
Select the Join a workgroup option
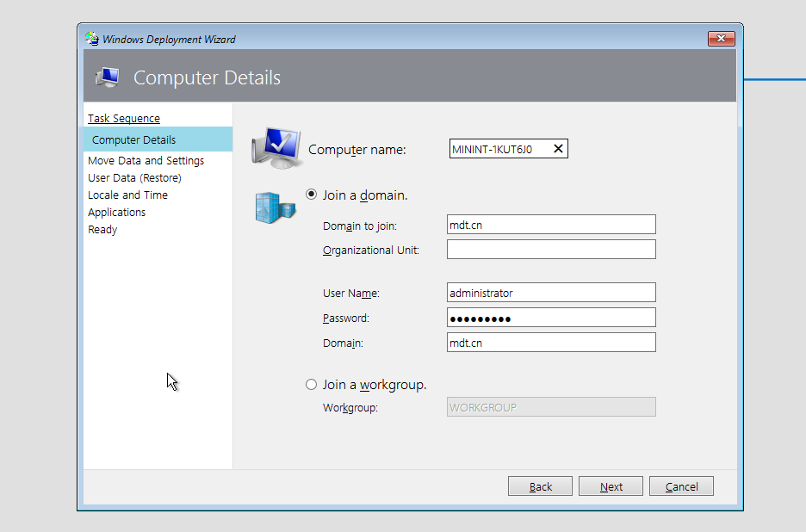[312, 385]
